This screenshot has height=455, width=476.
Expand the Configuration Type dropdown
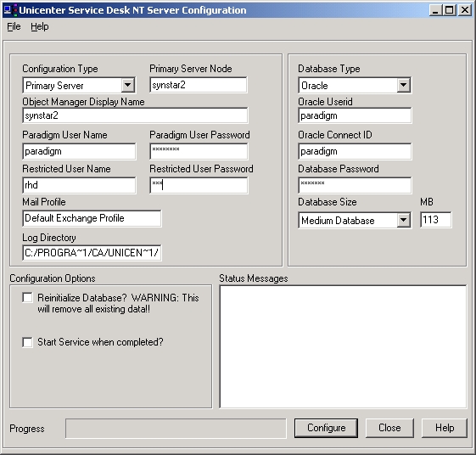tap(128, 85)
